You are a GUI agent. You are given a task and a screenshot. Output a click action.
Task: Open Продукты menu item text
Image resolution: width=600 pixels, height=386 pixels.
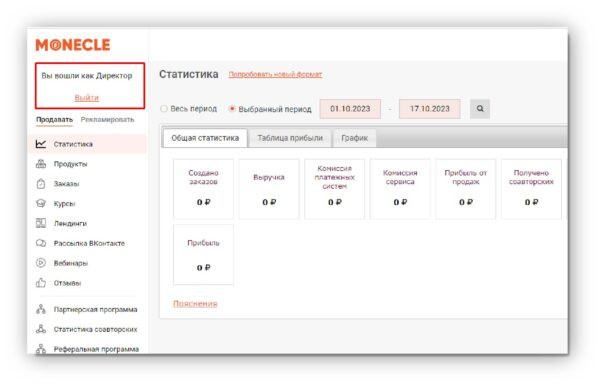pyautogui.click(x=70, y=164)
